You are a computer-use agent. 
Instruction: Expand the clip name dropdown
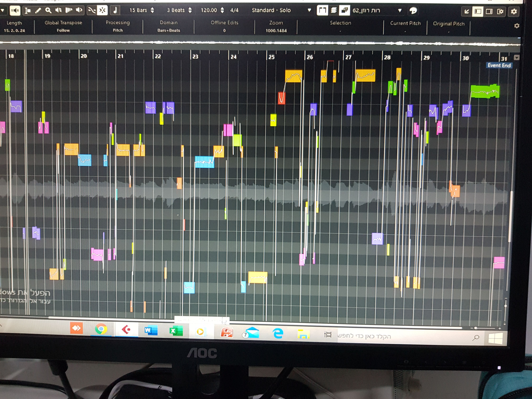click(x=400, y=11)
